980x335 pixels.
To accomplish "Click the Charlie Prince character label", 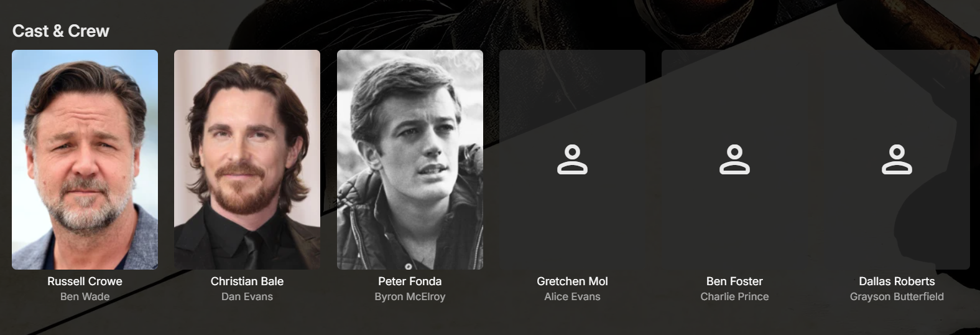I will click(734, 296).
